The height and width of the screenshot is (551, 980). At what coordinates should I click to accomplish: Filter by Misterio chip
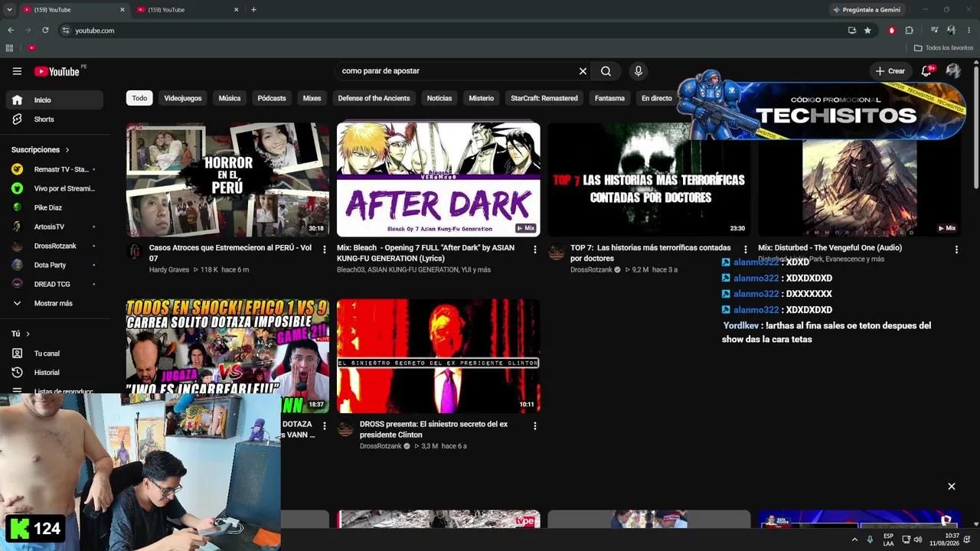tap(482, 98)
